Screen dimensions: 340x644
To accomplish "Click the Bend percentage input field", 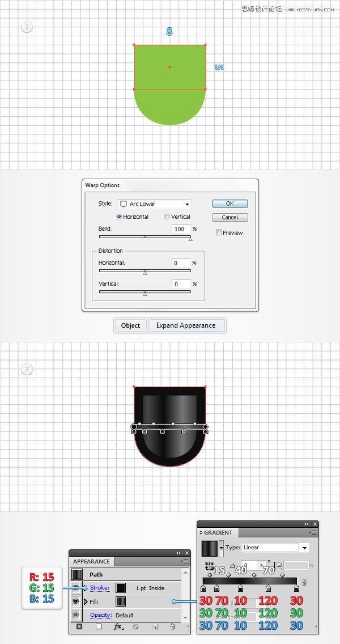I will coord(181,229).
